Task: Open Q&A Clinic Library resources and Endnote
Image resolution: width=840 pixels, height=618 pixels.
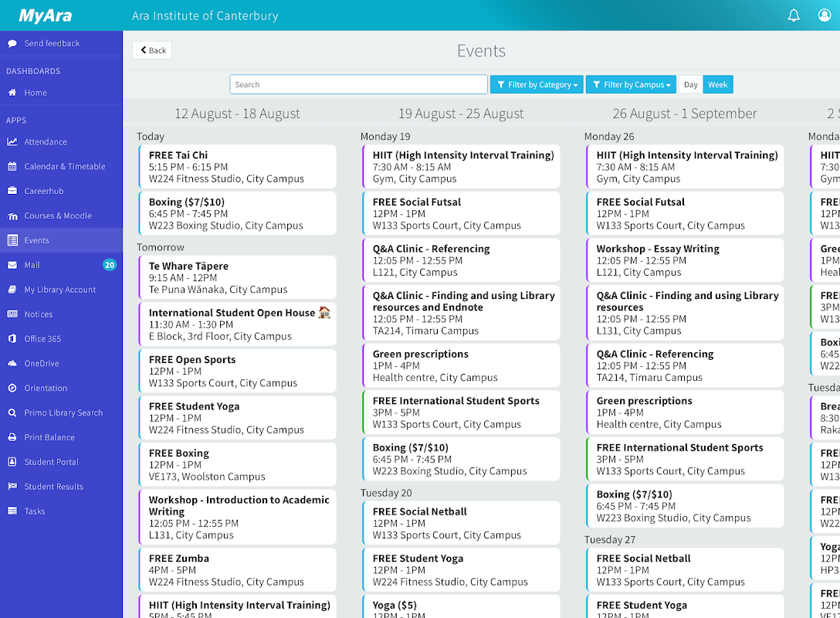Action: [x=461, y=313]
